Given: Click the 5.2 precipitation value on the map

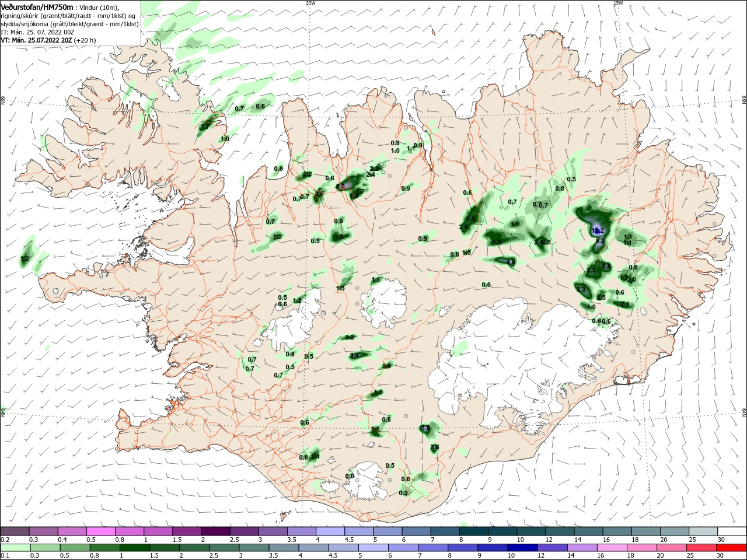Looking at the screenshot, I should (600, 241).
